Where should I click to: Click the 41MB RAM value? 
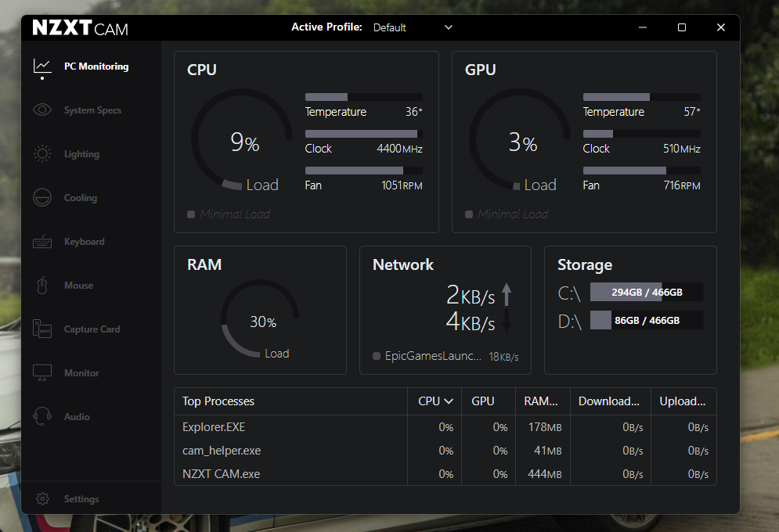coord(547,451)
